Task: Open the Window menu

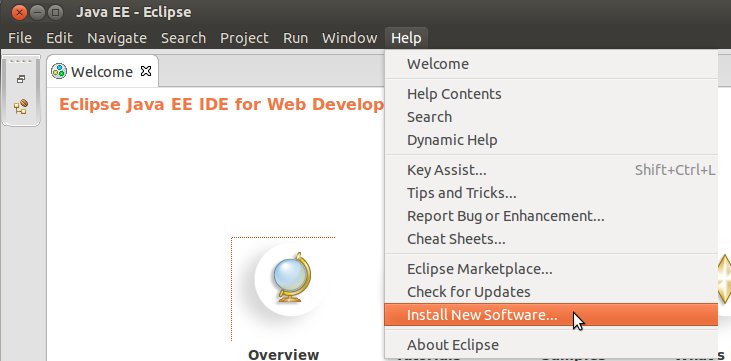Action: pyautogui.click(x=350, y=38)
